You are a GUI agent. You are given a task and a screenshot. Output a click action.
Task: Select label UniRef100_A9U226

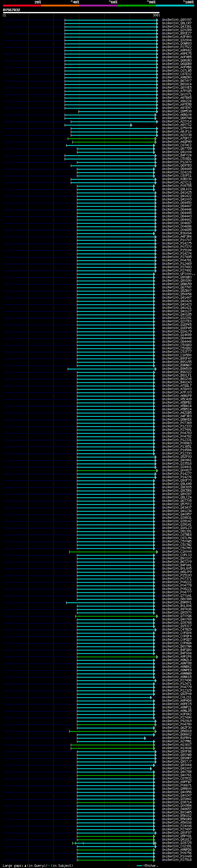177,101
